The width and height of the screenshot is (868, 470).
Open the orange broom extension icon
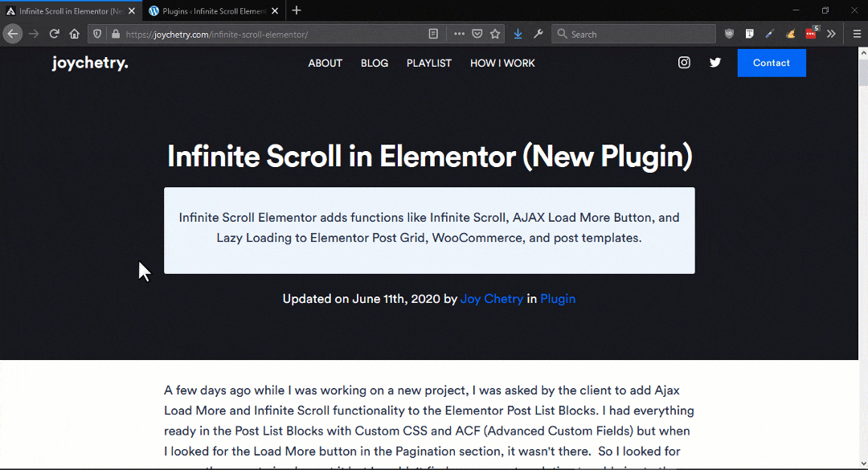[791, 34]
